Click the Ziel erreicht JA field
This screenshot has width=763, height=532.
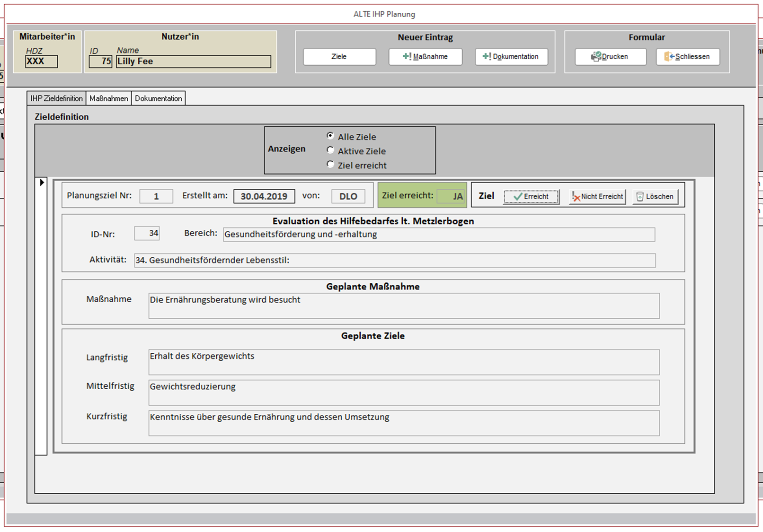click(451, 196)
